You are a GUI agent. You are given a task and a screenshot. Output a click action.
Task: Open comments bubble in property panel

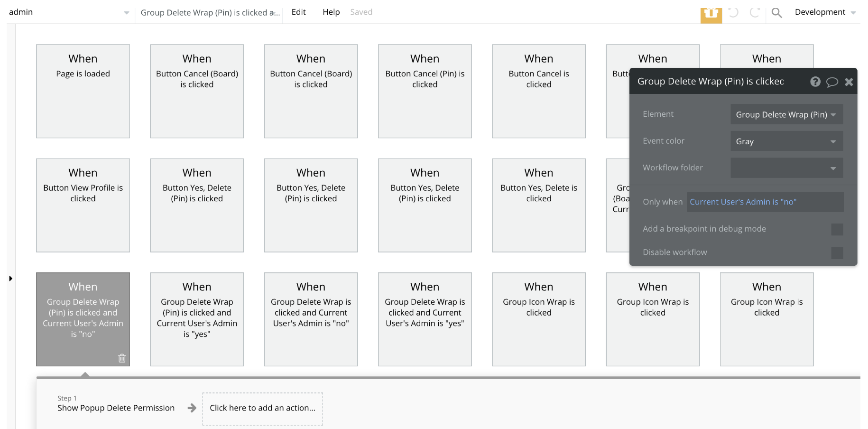pyautogui.click(x=832, y=82)
